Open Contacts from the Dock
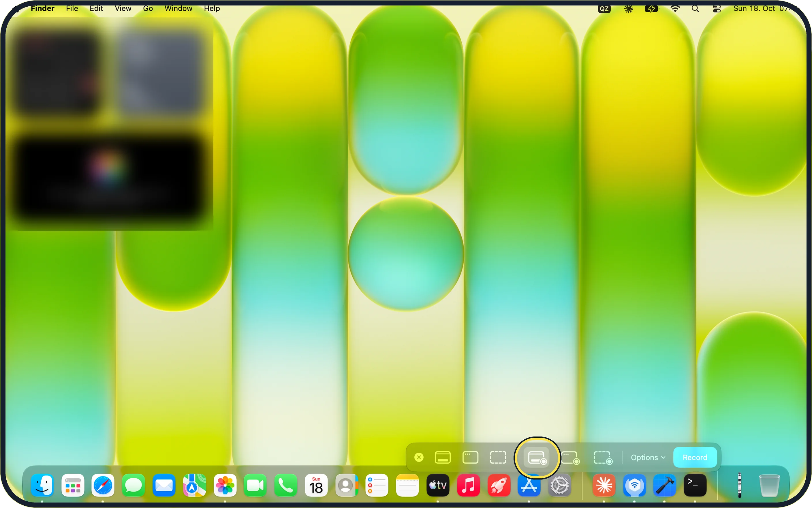 (346, 485)
